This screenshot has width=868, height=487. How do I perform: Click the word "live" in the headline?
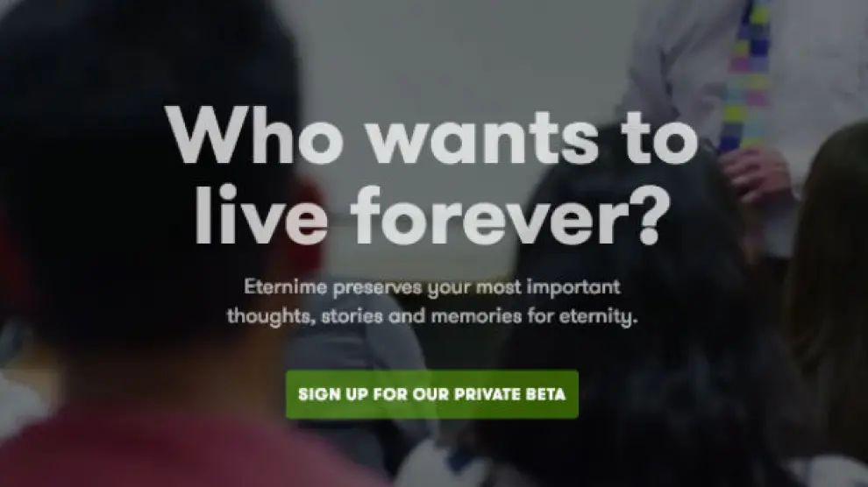coord(261,215)
